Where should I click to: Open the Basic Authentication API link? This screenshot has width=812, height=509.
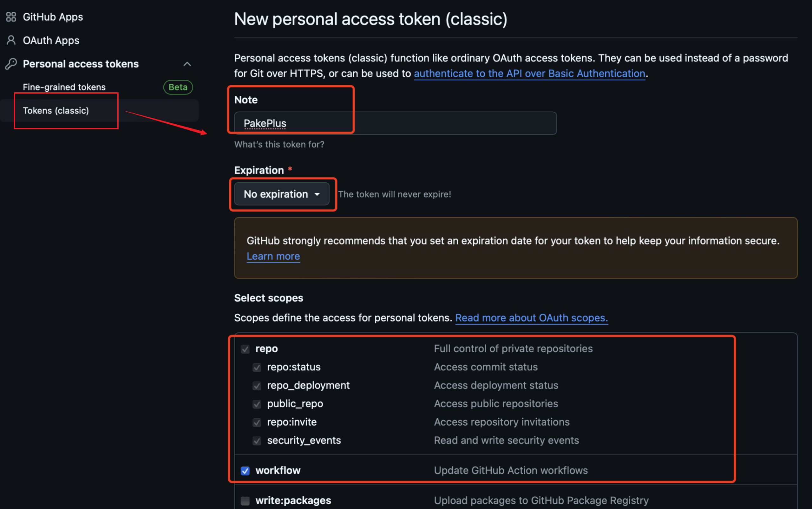529,73
